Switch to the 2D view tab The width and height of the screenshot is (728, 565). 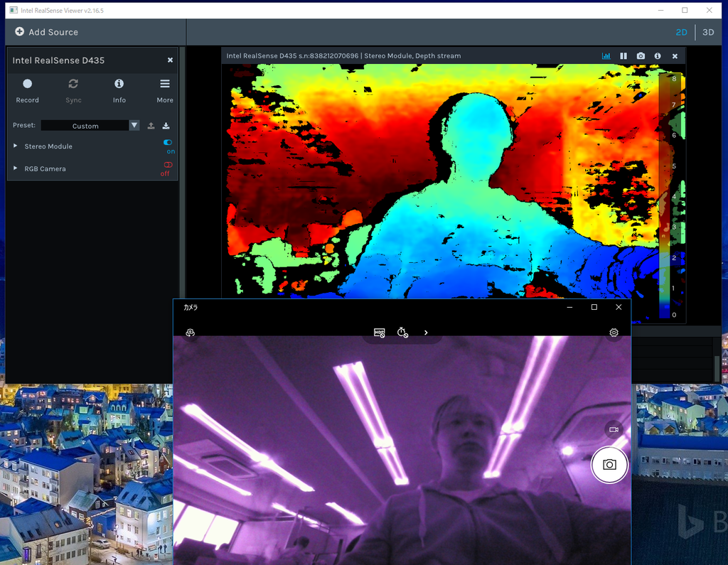coord(680,32)
